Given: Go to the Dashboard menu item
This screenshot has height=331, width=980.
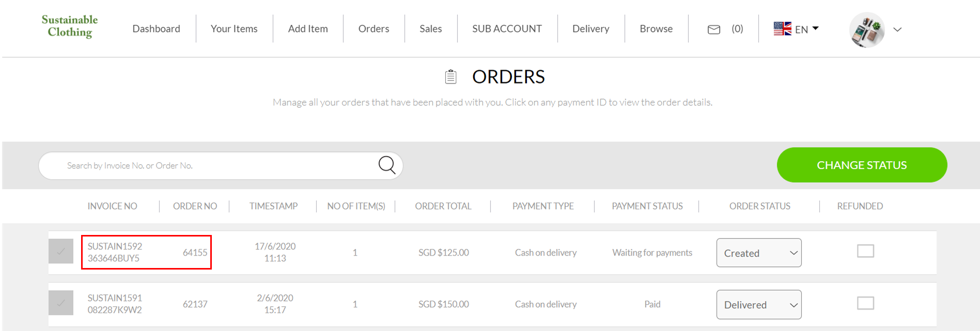Looking at the screenshot, I should click(x=156, y=28).
